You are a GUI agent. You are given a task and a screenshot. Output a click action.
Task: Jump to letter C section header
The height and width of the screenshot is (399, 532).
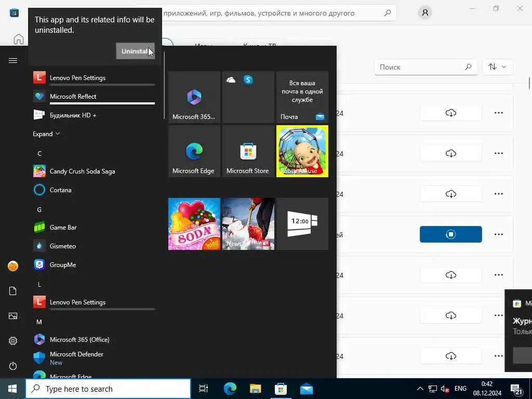point(39,153)
